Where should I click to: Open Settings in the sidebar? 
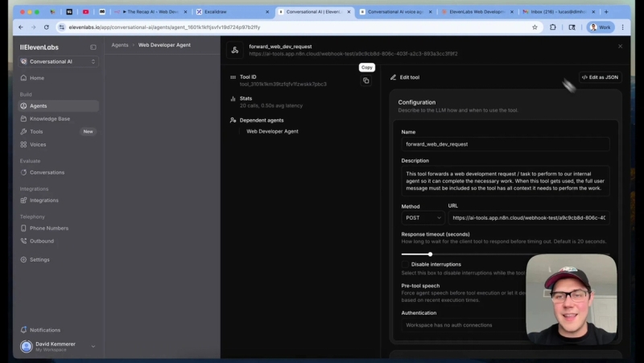[58, 259]
